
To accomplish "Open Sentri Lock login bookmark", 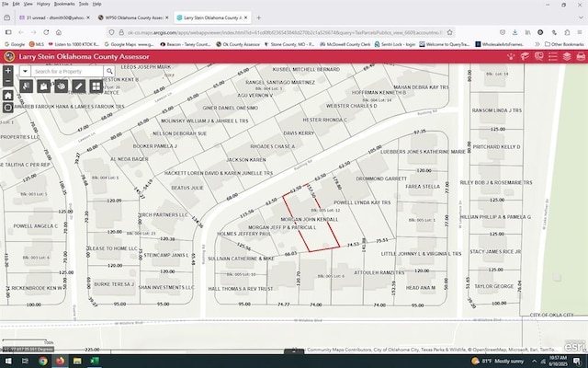I will [x=395, y=44].
